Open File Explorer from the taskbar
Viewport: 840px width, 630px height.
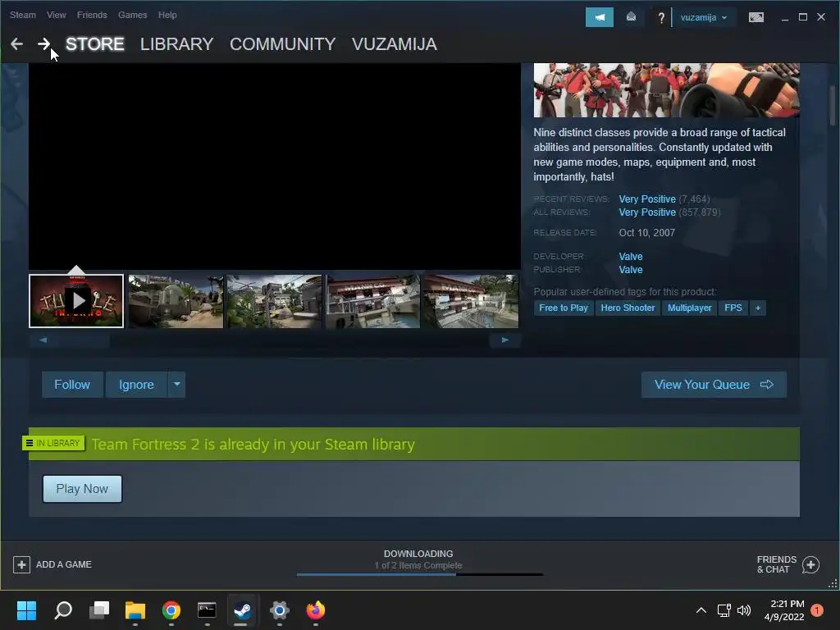135,610
